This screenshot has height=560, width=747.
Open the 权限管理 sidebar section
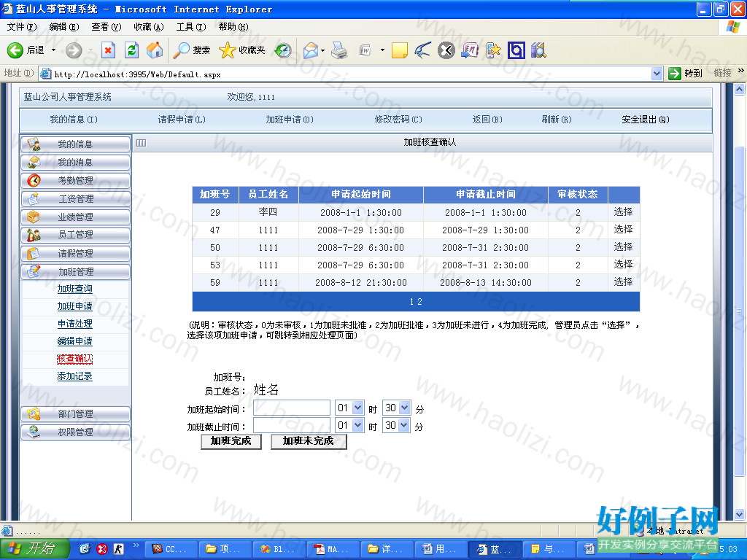[75, 432]
